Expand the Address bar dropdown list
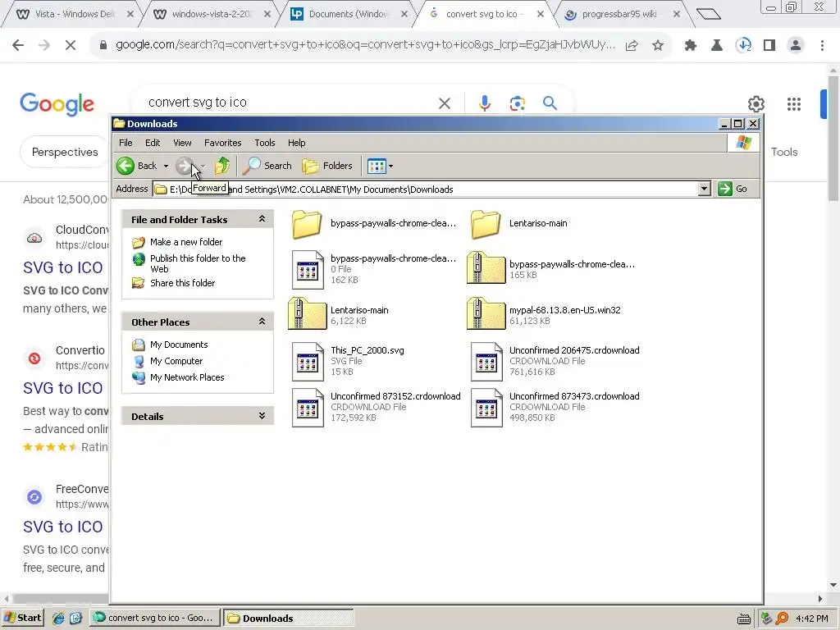The image size is (840, 630). coord(705,189)
